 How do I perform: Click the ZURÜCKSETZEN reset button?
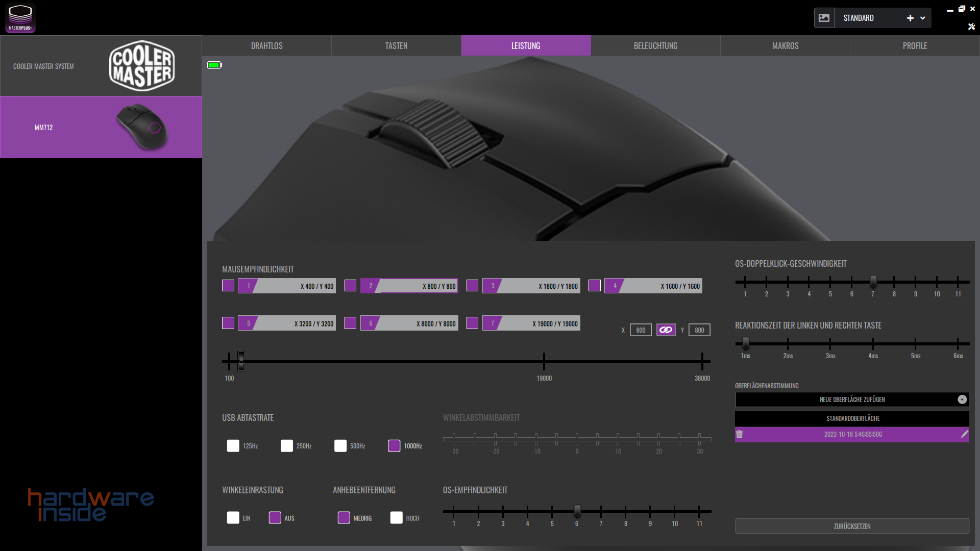pos(852,526)
